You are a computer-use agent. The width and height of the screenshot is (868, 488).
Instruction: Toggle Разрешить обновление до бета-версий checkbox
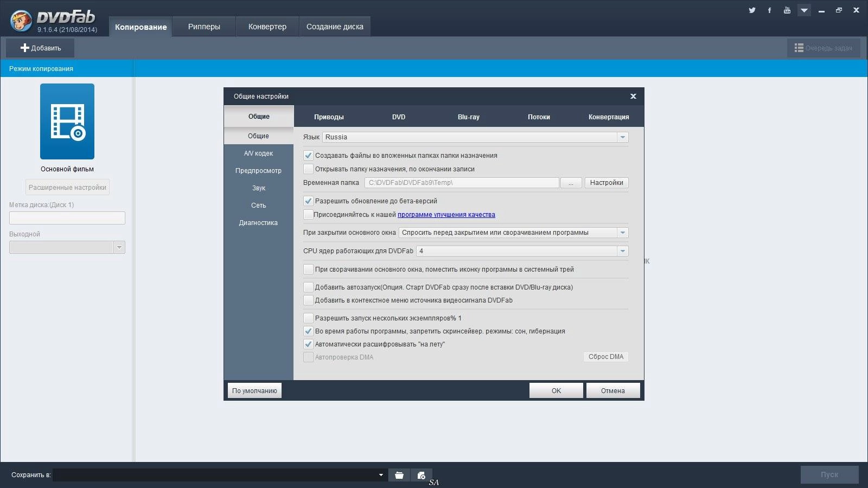[308, 201]
